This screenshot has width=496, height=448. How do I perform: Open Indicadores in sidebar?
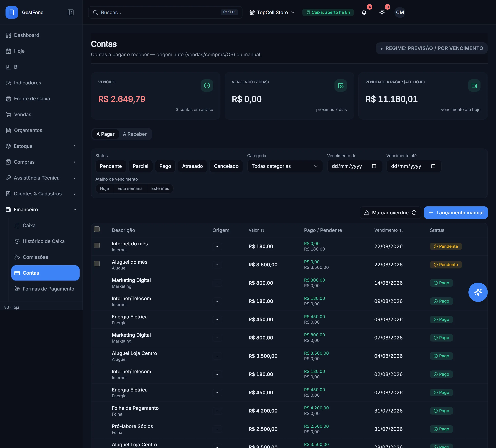pyautogui.click(x=41, y=83)
